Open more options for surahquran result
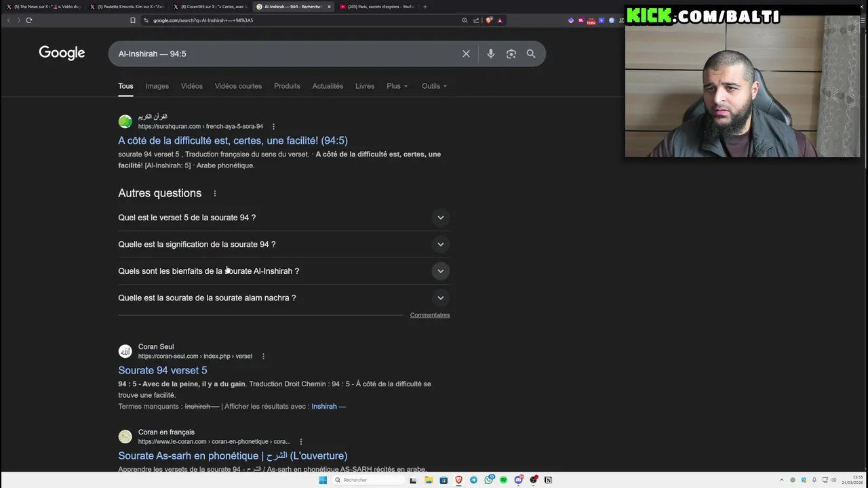The image size is (868, 488). pyautogui.click(x=273, y=127)
